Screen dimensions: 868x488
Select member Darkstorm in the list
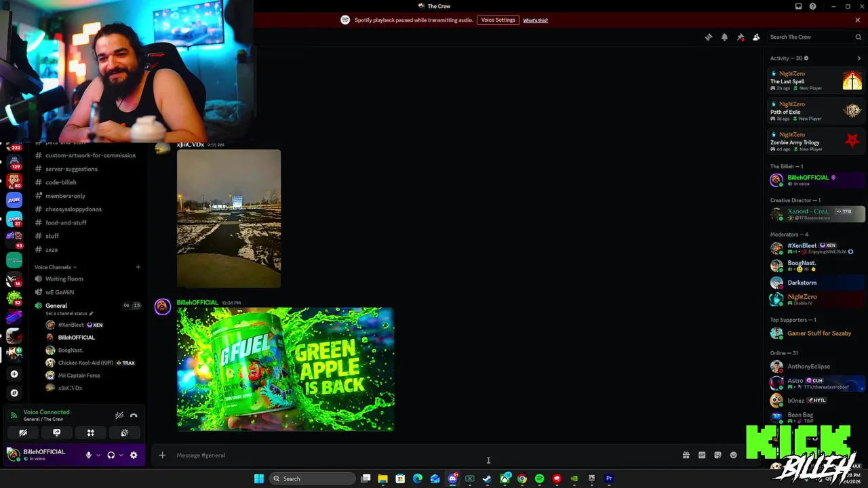pyautogui.click(x=816, y=283)
